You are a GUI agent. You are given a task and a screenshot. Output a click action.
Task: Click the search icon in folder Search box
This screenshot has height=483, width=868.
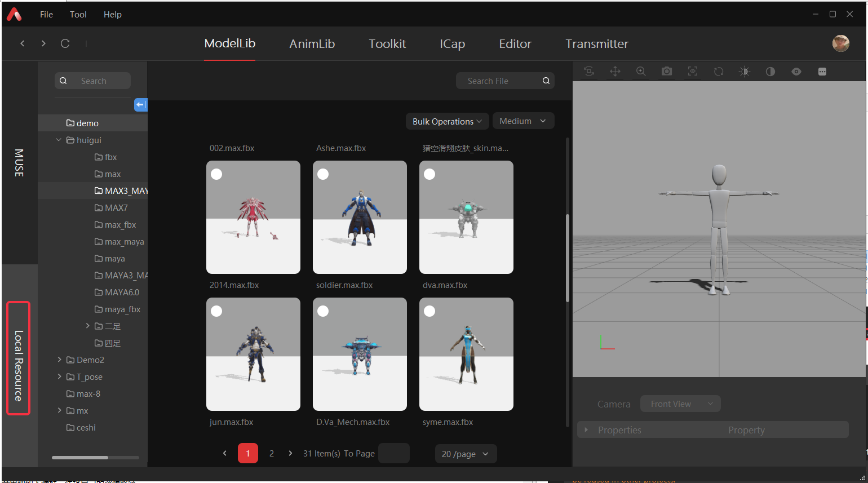tap(63, 81)
